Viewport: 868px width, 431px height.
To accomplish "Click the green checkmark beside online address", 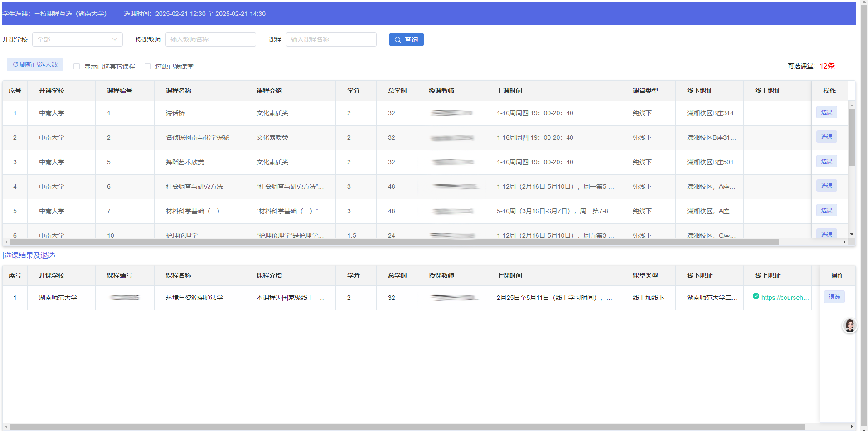I will 756,296.
